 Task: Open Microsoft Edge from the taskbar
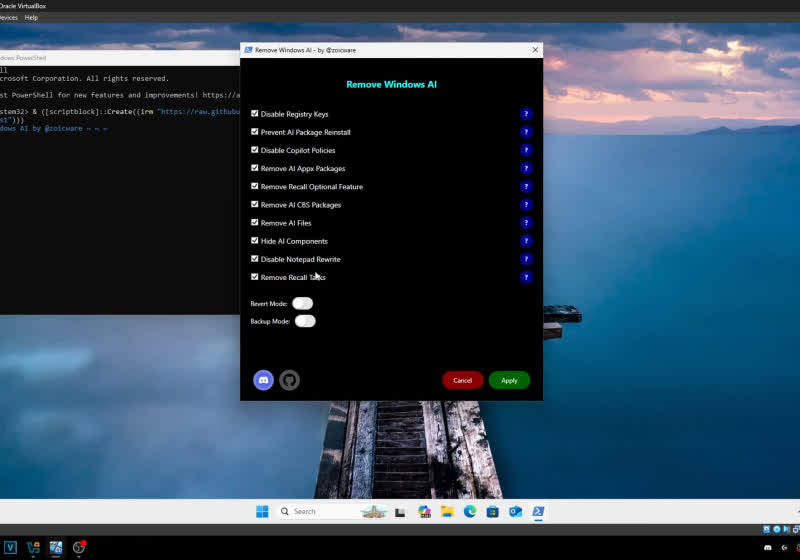tap(469, 511)
